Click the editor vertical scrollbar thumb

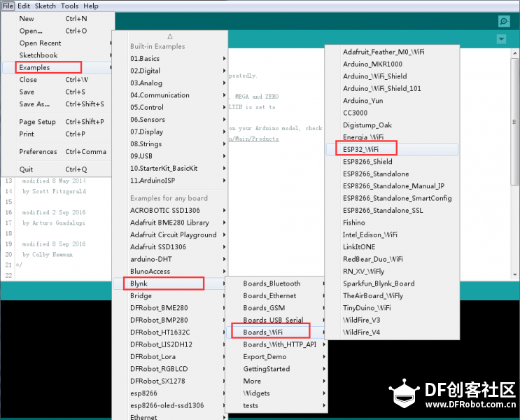(514, 122)
